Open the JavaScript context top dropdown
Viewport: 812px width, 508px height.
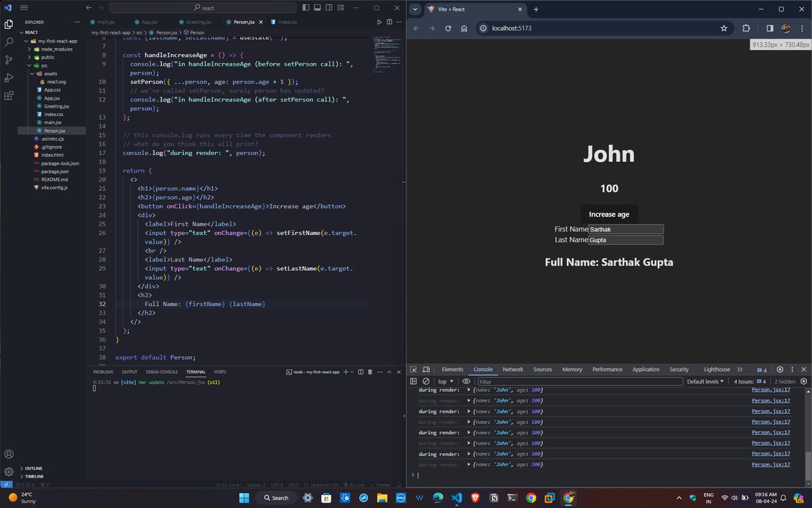pyautogui.click(x=446, y=381)
